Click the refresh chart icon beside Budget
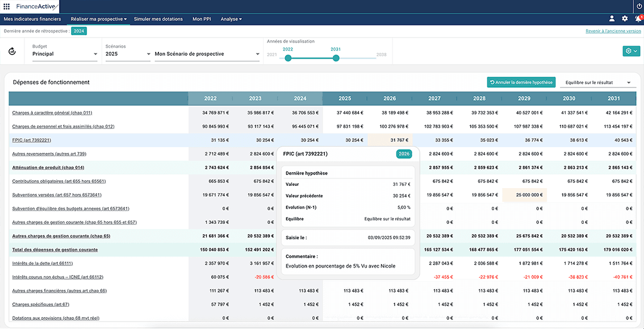The width and height of the screenshot is (644, 329). point(12,51)
